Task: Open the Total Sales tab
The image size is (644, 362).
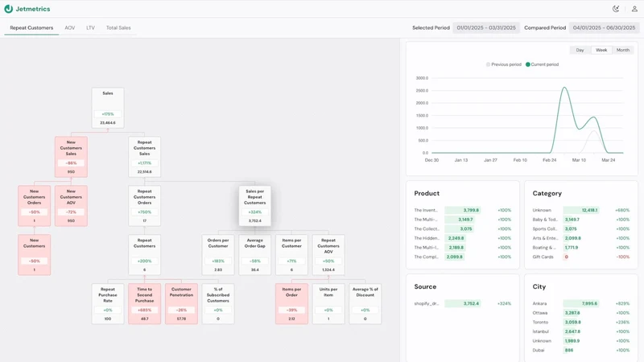Action: click(x=118, y=28)
